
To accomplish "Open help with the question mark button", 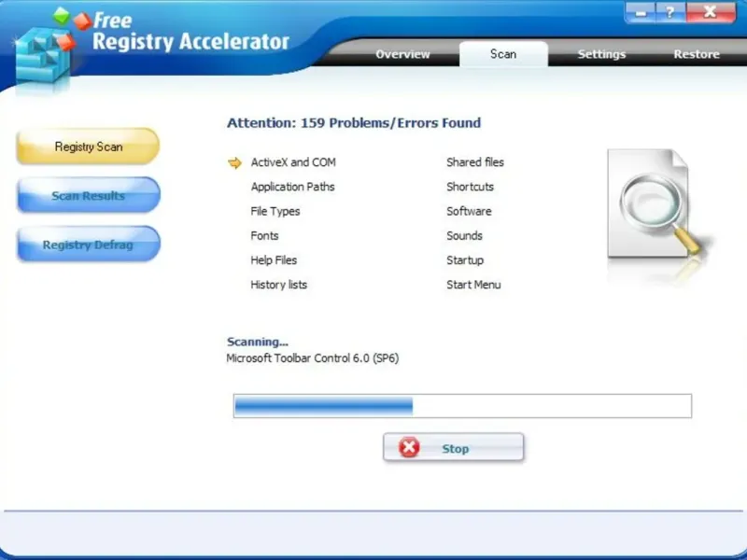I will tap(670, 12).
